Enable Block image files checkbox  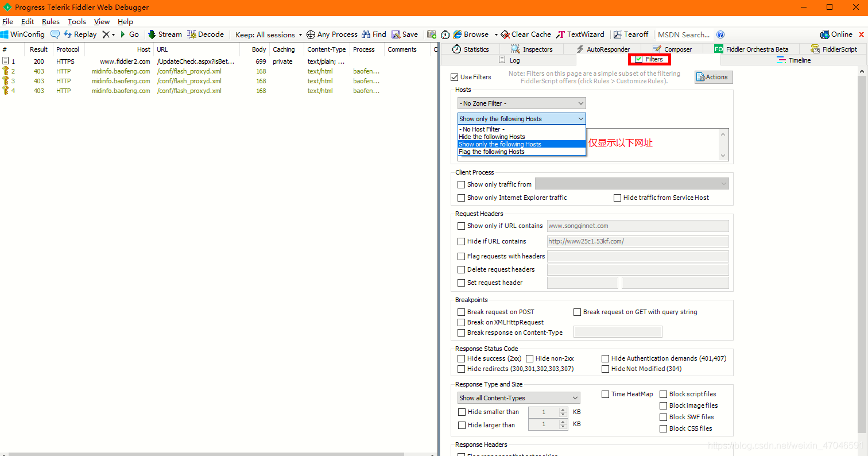(x=663, y=405)
